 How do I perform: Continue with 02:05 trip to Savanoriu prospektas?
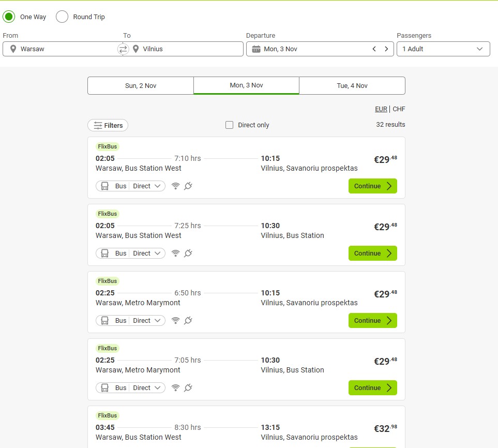[x=372, y=186]
